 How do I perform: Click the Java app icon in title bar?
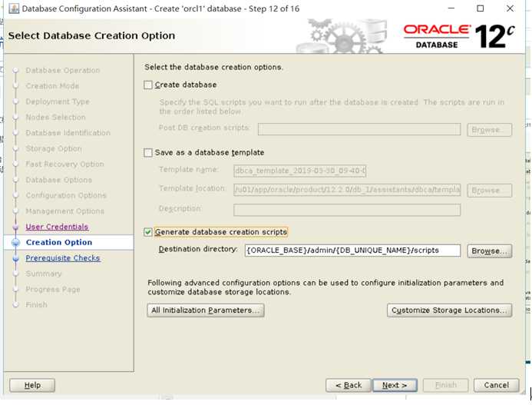click(x=14, y=8)
